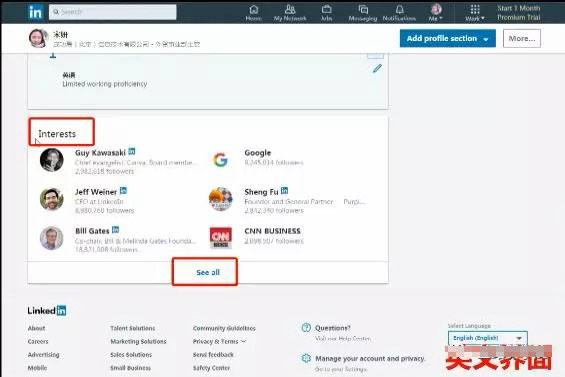Click Start 1 Month Premium Trial link
This screenshot has width=565, height=377.
(x=519, y=13)
